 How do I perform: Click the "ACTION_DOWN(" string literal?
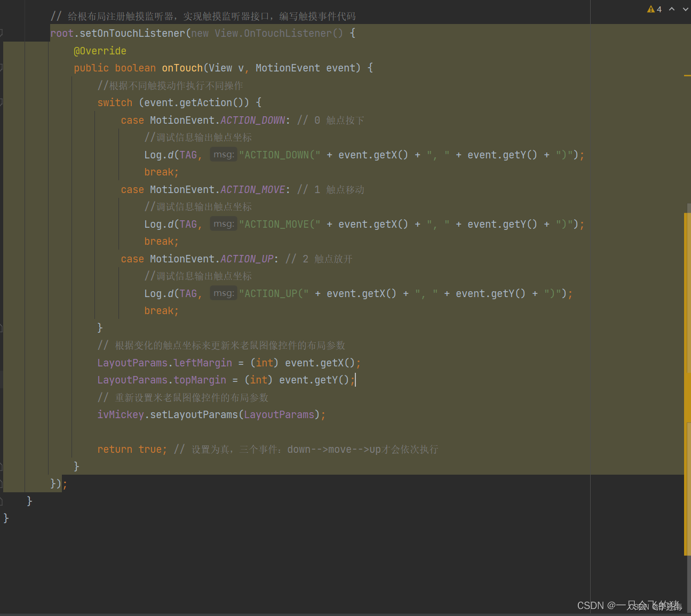280,155
